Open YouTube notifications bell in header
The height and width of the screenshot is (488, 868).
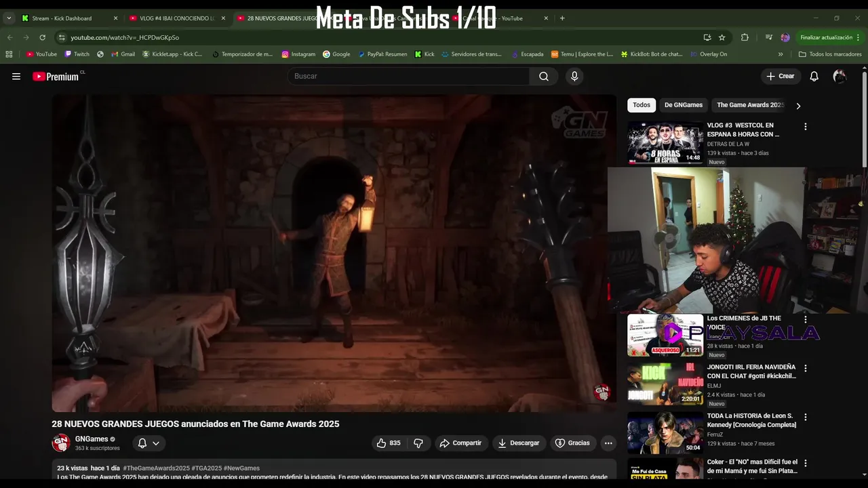tap(814, 77)
